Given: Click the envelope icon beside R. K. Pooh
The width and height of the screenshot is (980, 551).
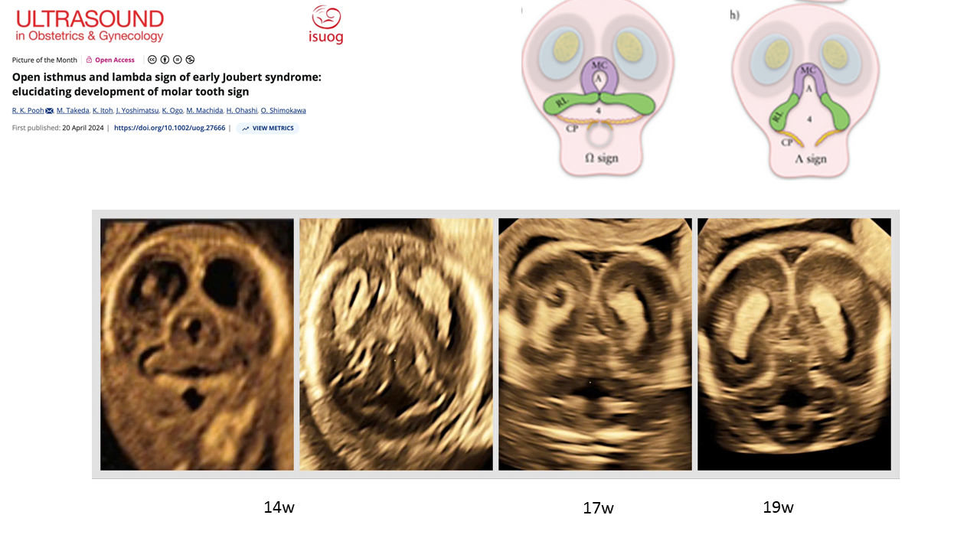Looking at the screenshot, I should click(x=50, y=111).
